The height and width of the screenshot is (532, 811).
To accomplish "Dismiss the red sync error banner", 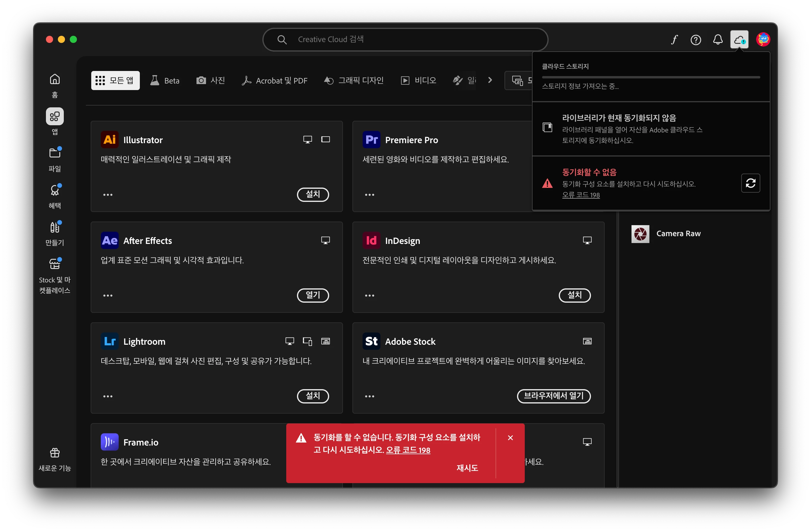I will point(510,437).
